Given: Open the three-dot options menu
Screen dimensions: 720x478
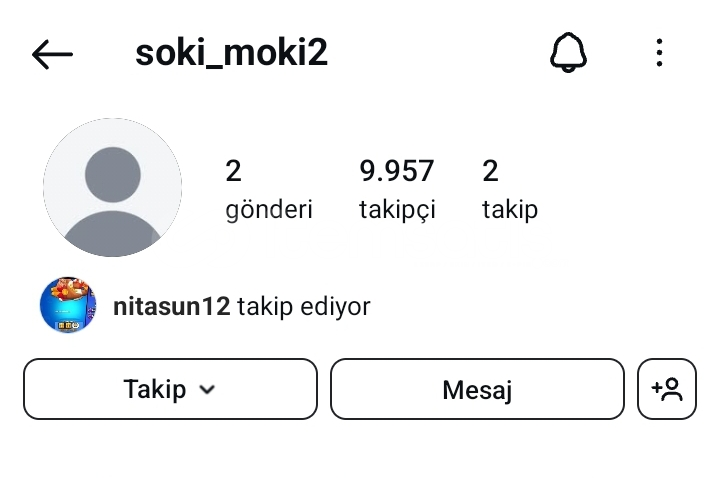Looking at the screenshot, I should point(659,52).
